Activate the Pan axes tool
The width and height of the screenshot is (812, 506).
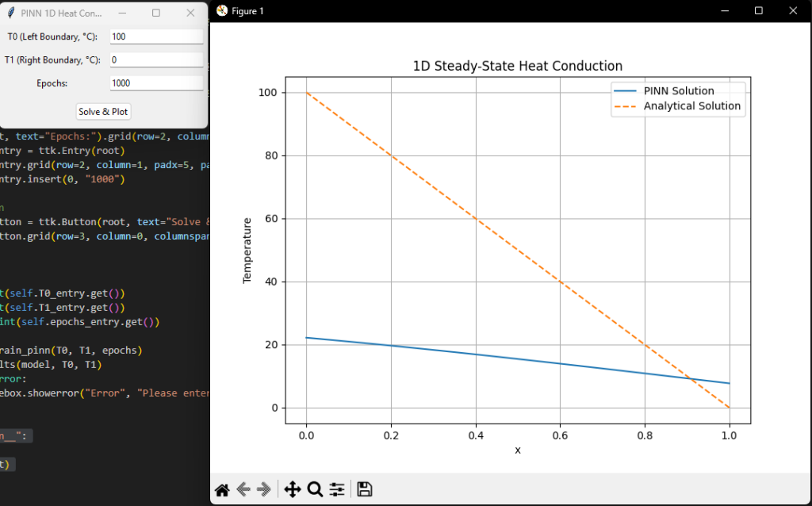point(292,490)
